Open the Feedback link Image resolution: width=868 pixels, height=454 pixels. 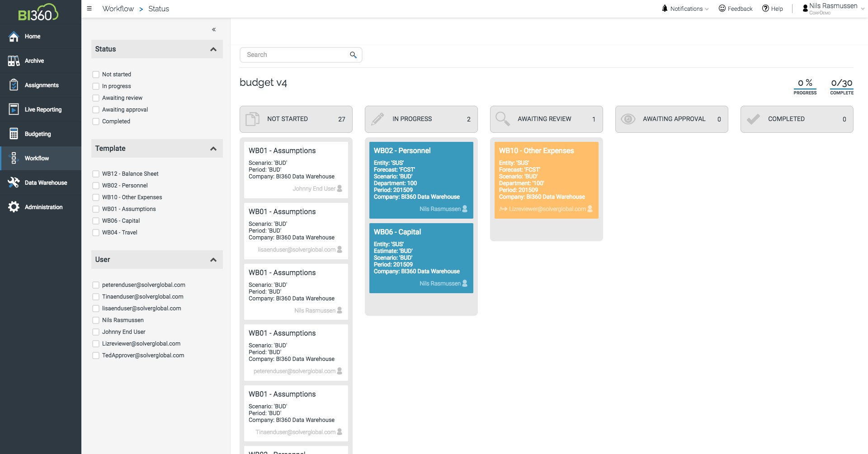(736, 9)
